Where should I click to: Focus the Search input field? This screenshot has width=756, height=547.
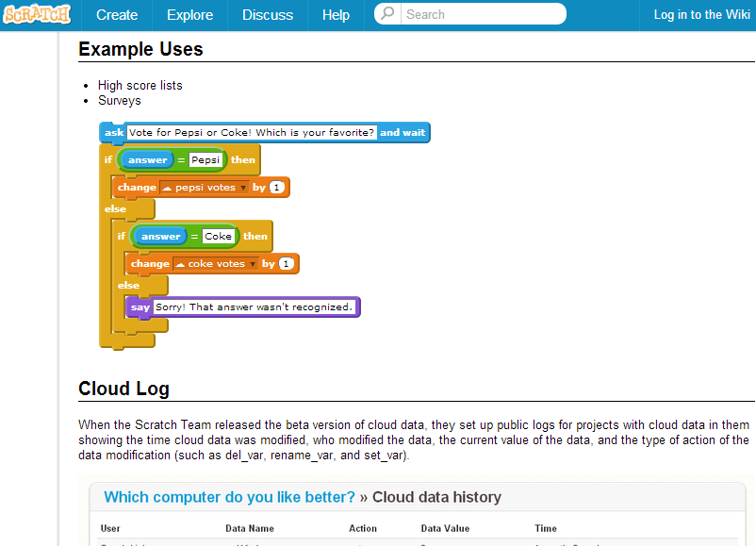point(483,14)
